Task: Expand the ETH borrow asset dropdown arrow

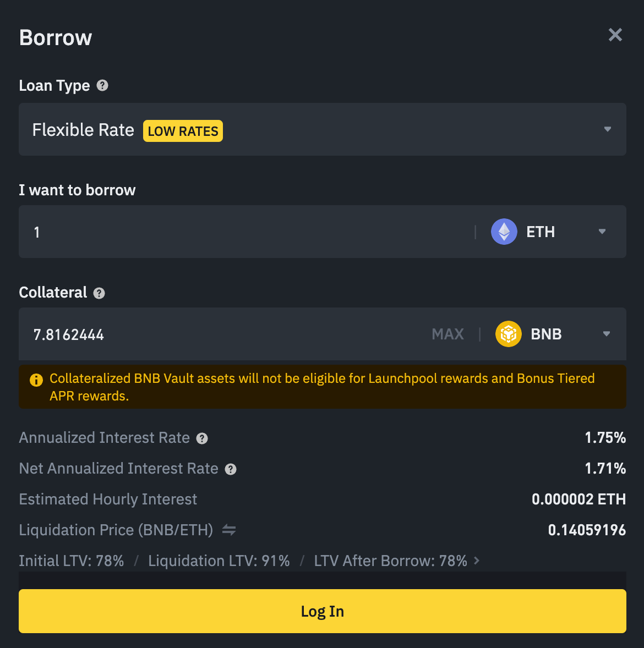Action: [602, 232]
